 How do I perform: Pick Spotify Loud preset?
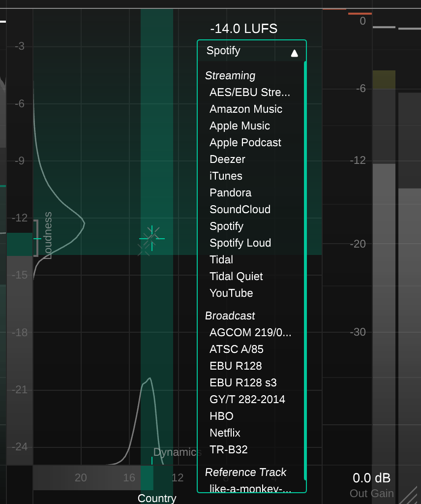click(x=240, y=243)
